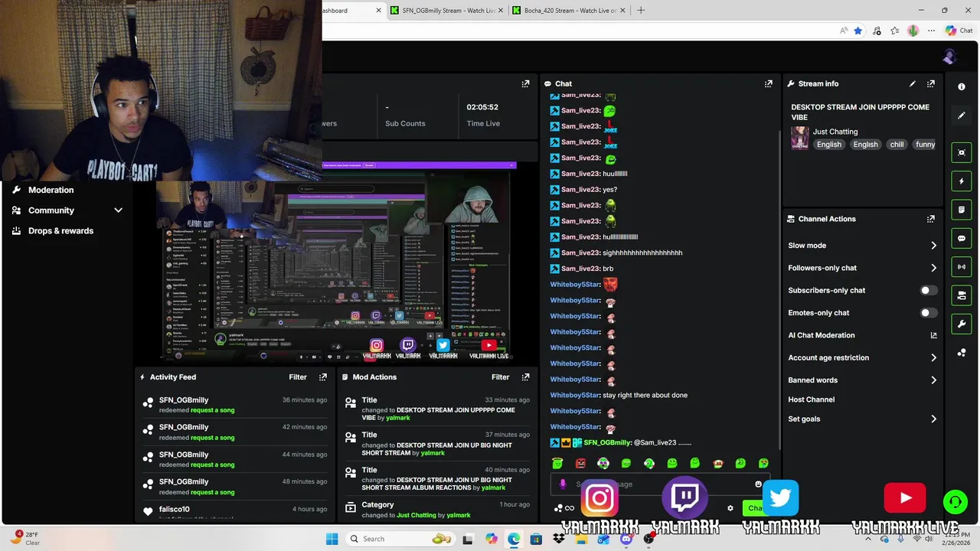Open the Windows Start menu
Image resolution: width=980 pixels, height=551 pixels.
click(x=332, y=539)
